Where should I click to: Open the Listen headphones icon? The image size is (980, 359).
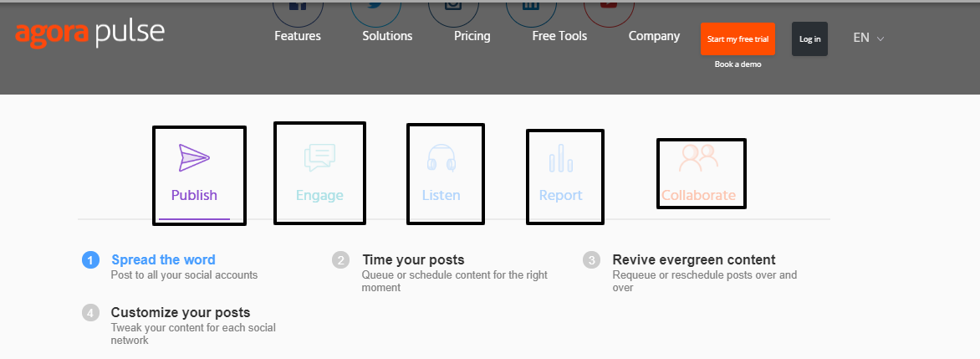click(442, 157)
